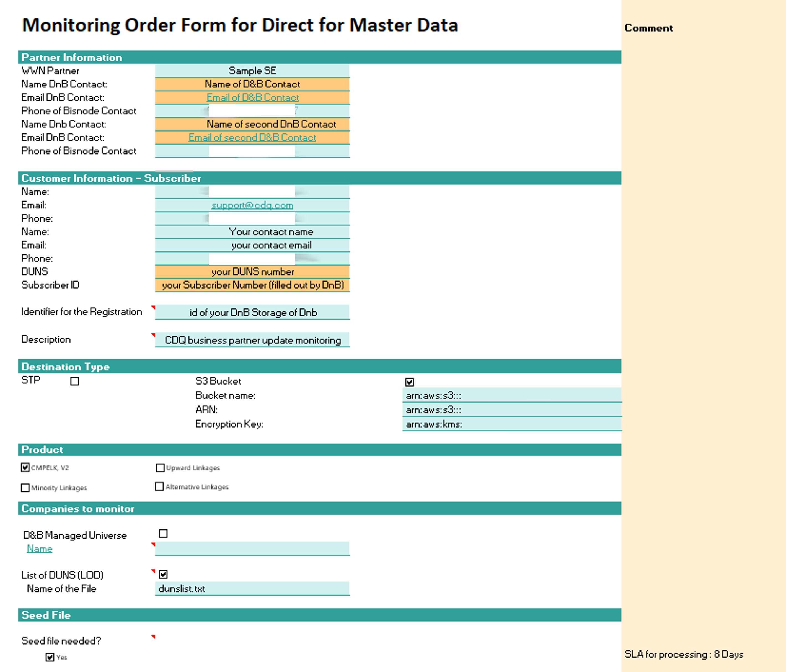This screenshot has height=672, width=786.
Task: Toggle the List of DUNS (LOD) checkbox
Action: [x=163, y=574]
